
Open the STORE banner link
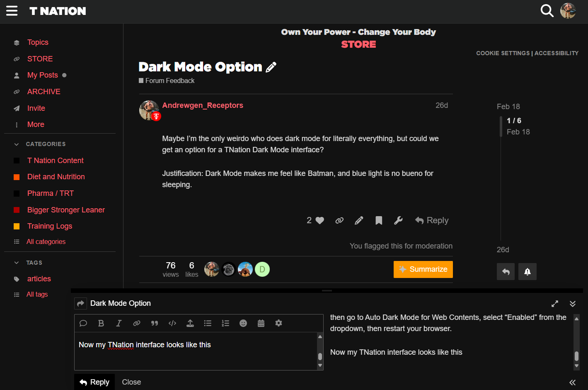click(x=358, y=44)
